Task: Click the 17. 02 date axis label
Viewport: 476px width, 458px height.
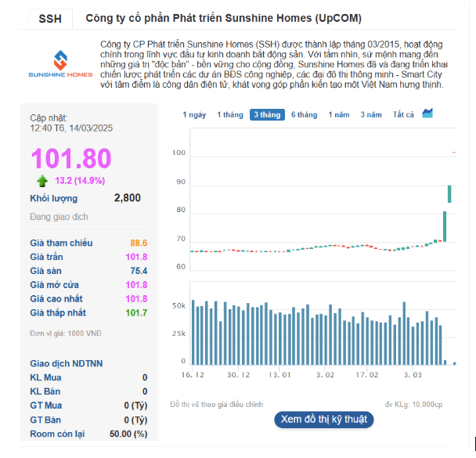Action: point(367,375)
